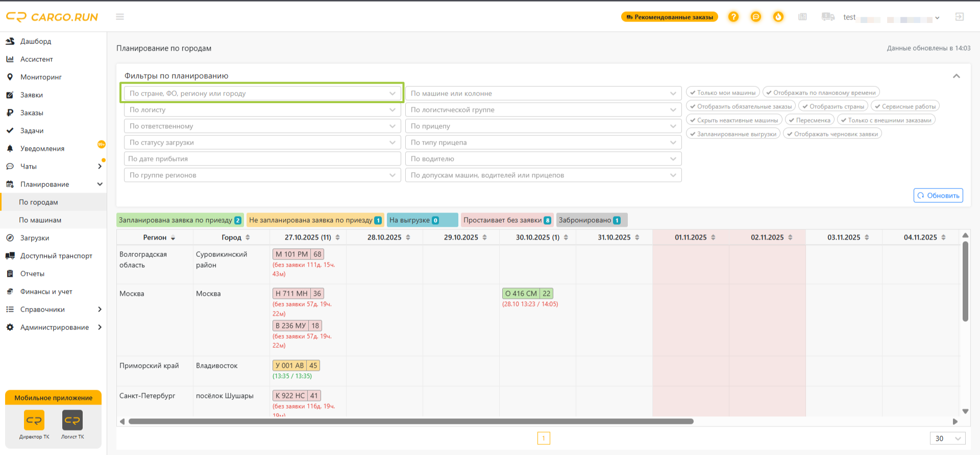Screen dimensions: 980x455
Task: Open Доступный транспорт in sidebar
Action: click(x=56, y=256)
